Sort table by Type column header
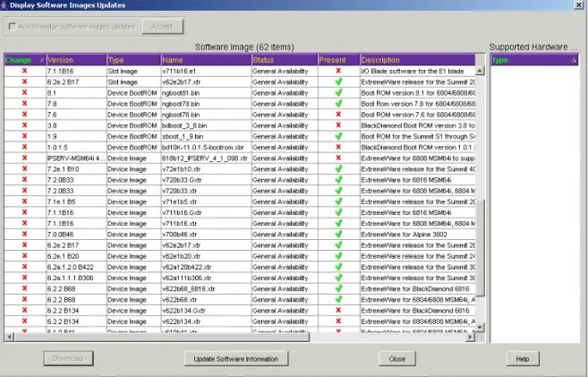Screen dimensions: 588x377 [134, 60]
